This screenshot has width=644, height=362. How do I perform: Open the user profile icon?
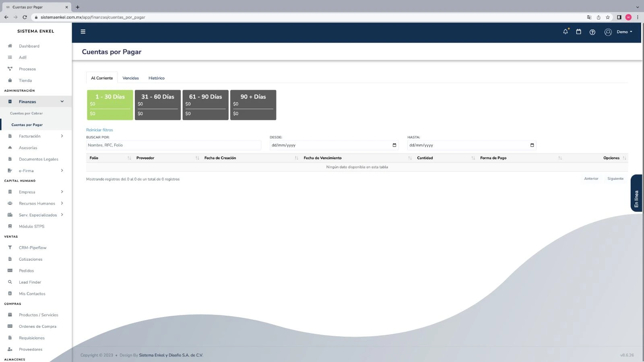[608, 32]
